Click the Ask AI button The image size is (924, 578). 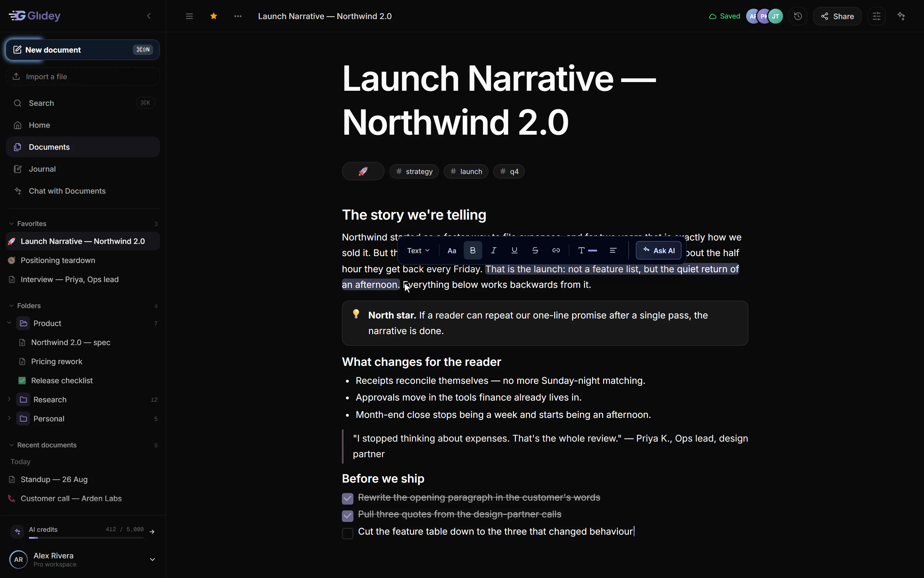pos(659,251)
